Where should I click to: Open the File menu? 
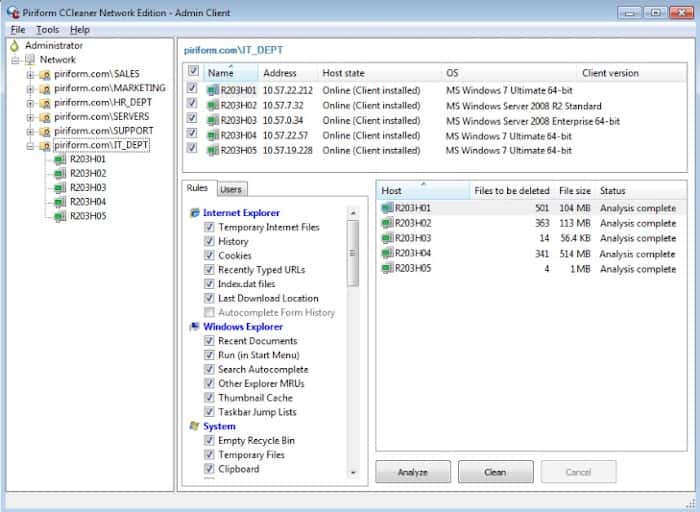pos(18,30)
